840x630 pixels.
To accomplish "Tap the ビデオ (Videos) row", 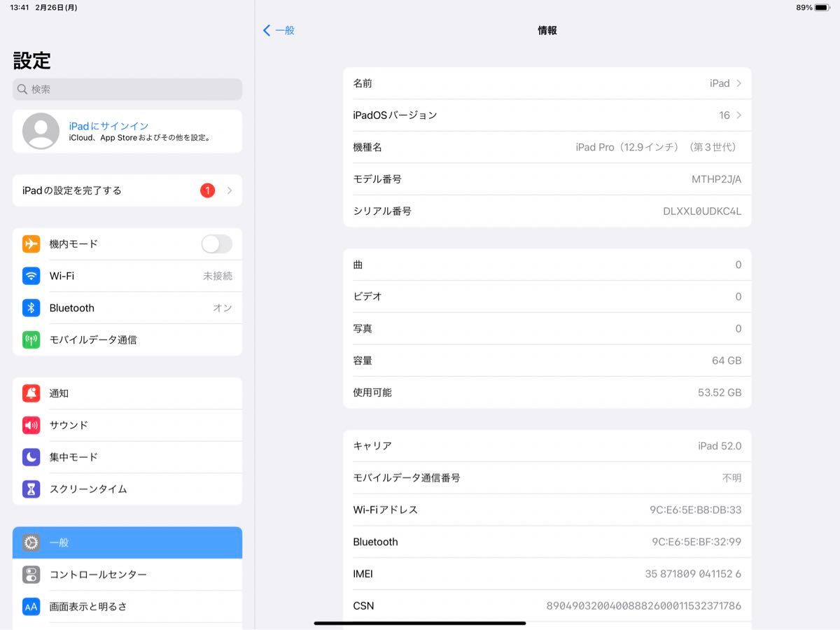I will (547, 297).
